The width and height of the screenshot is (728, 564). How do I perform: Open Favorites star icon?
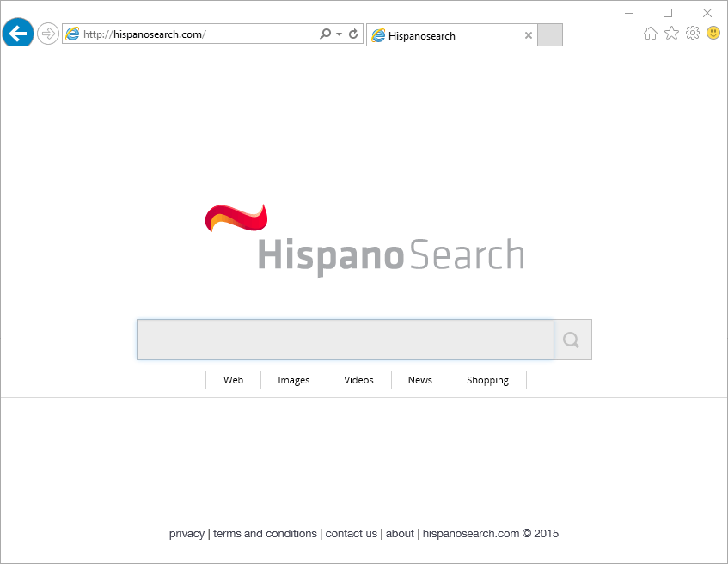pyautogui.click(x=671, y=33)
